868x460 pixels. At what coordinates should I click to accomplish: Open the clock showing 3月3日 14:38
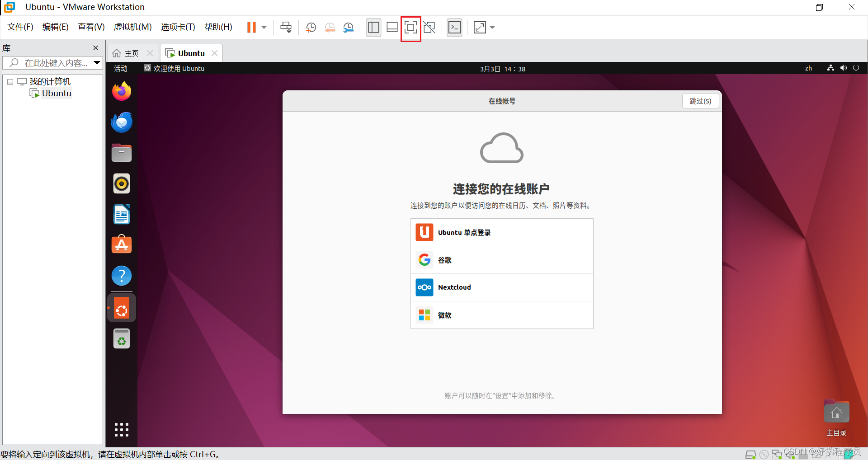tap(502, 69)
